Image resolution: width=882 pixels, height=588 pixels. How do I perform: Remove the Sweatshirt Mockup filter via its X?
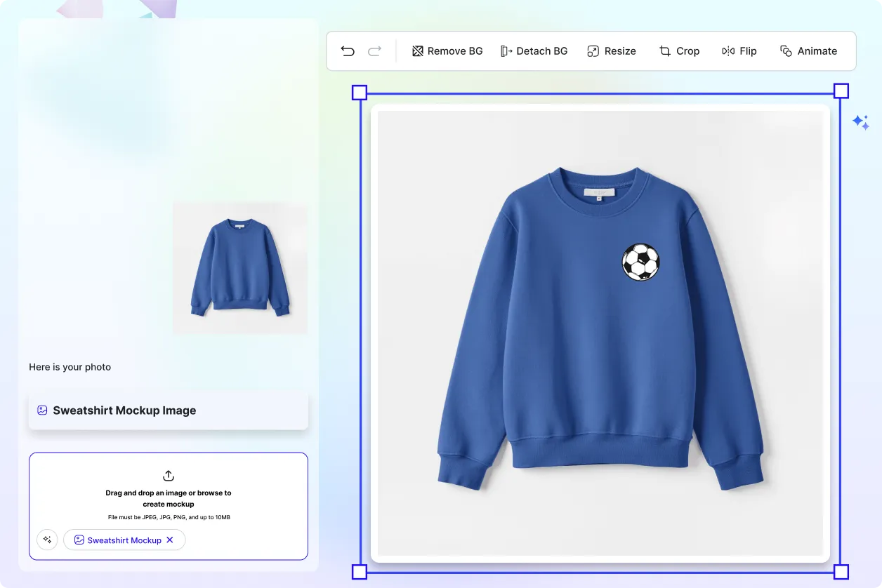pyautogui.click(x=170, y=540)
